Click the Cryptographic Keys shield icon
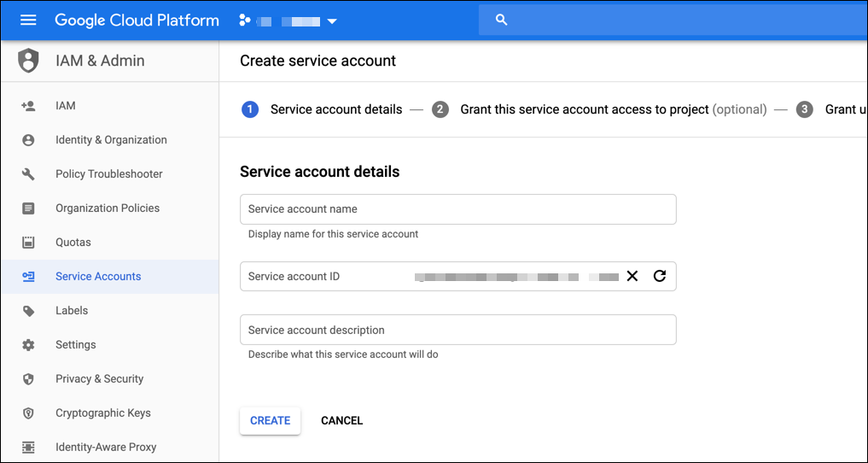 pyautogui.click(x=28, y=413)
